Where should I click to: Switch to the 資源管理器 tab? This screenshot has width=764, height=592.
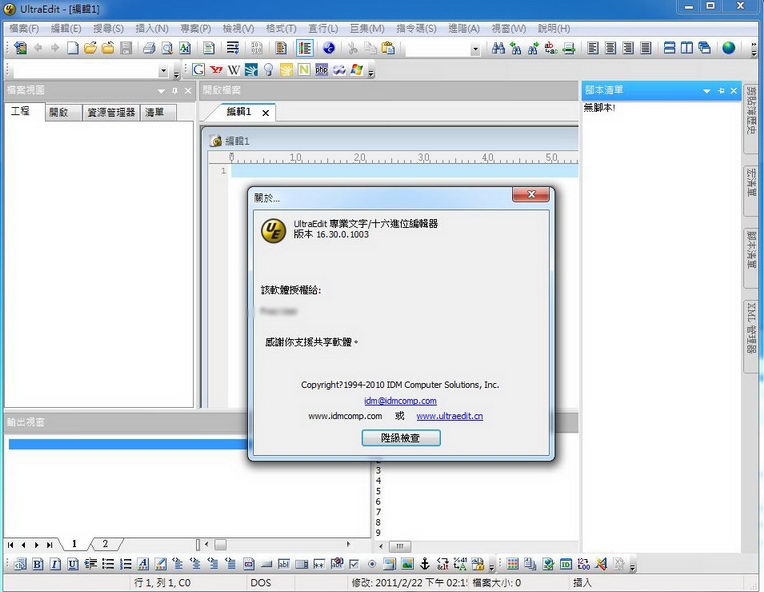click(110, 112)
